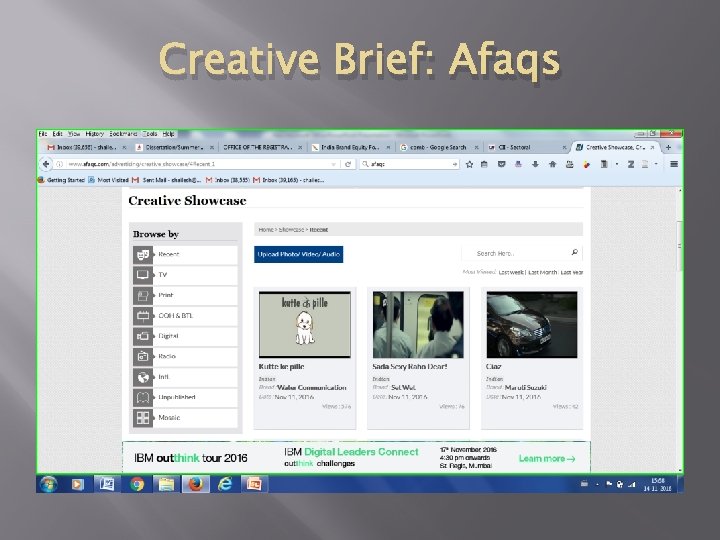Open the bookmarks list toolbar icon
This screenshot has height=540, width=720.
pos(484,164)
